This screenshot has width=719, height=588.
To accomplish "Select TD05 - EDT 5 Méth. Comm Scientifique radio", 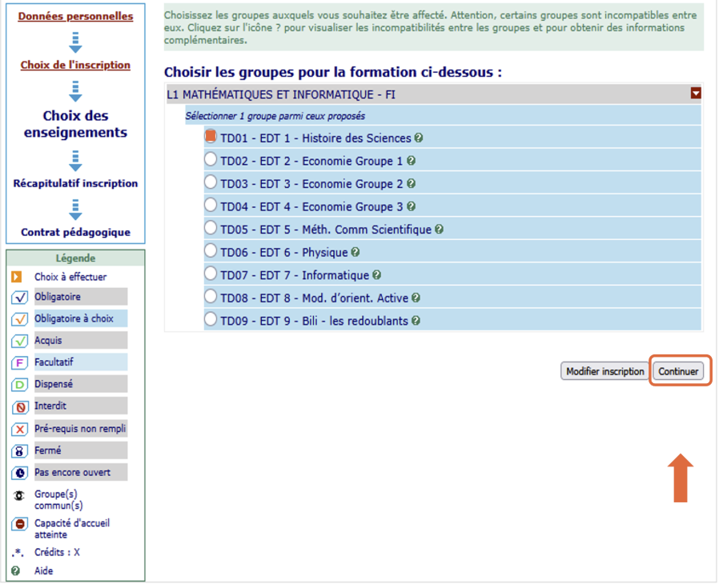I will tap(211, 227).
